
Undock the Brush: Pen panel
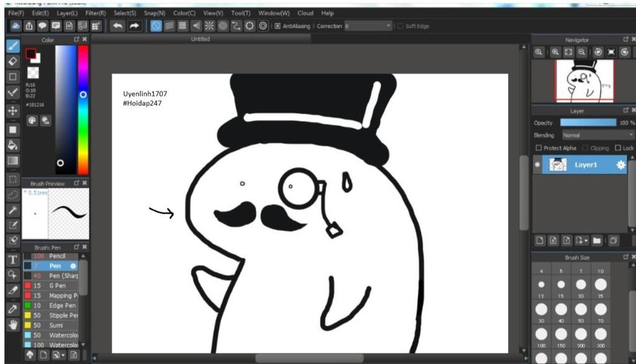tap(76, 247)
